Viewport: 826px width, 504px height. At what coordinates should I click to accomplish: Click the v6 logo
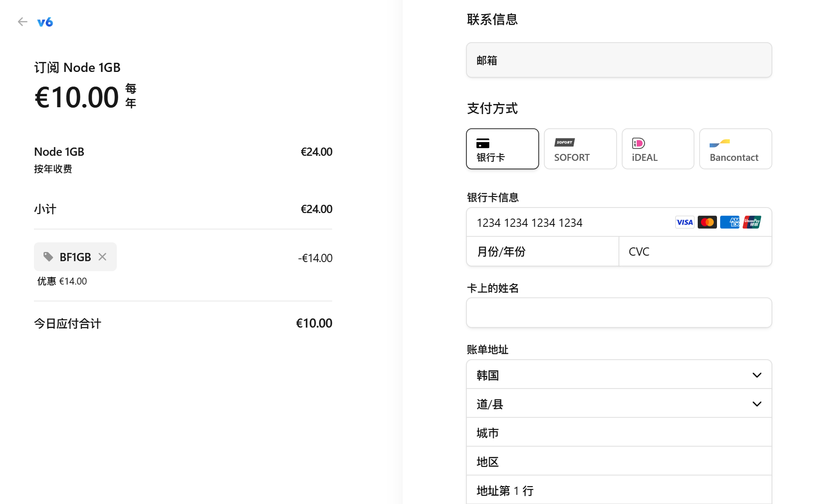(x=45, y=22)
